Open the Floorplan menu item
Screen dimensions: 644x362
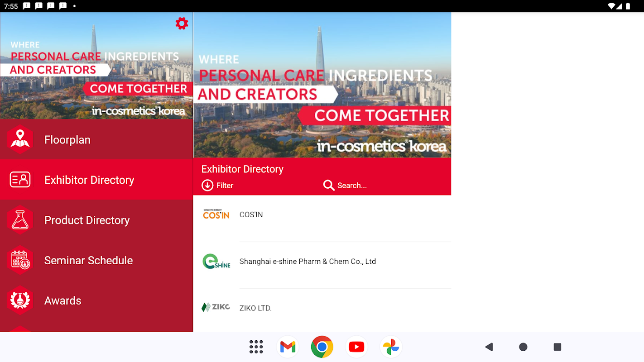(96, 140)
